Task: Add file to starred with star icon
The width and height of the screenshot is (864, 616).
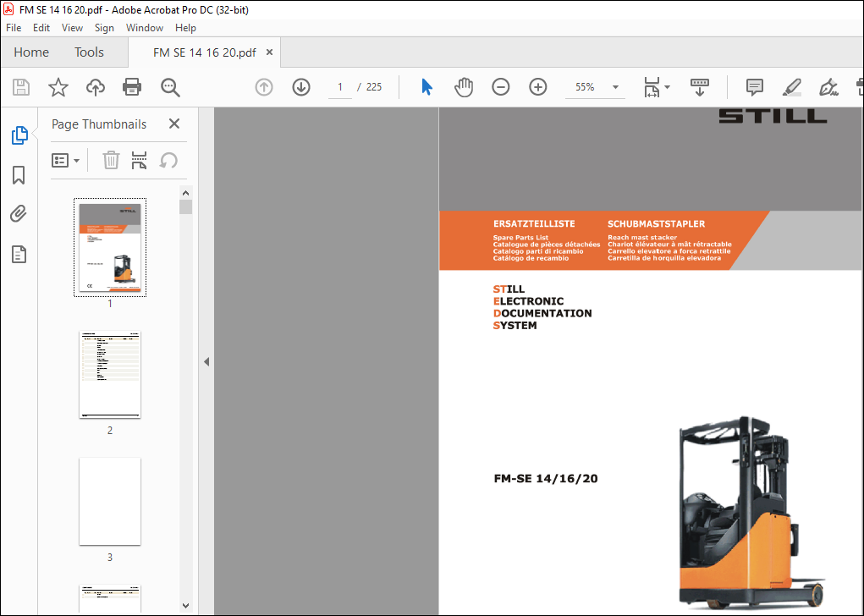Action: click(58, 87)
